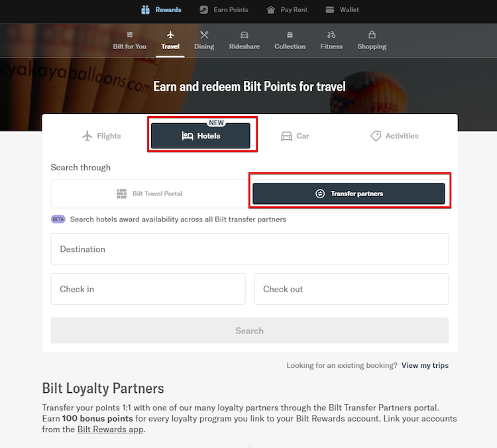The width and height of the screenshot is (497, 448).
Task: Open Earn Points in top navigation
Action: coord(224,10)
